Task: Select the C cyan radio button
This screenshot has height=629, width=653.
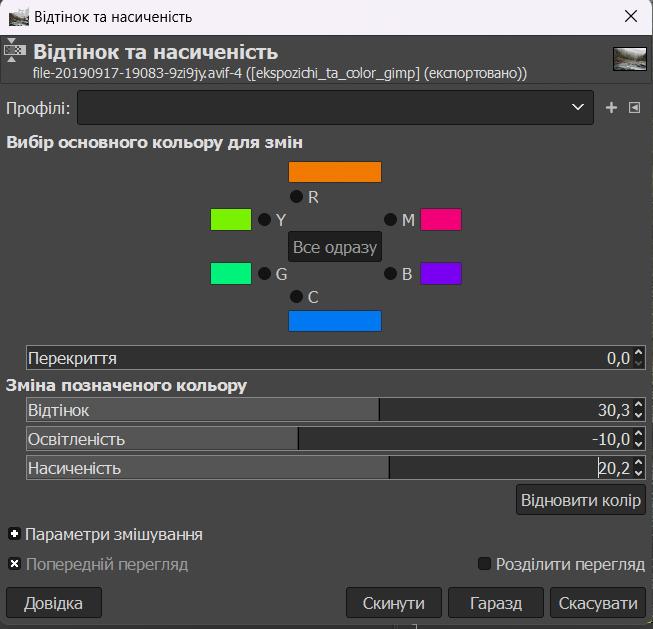Action: click(296, 297)
